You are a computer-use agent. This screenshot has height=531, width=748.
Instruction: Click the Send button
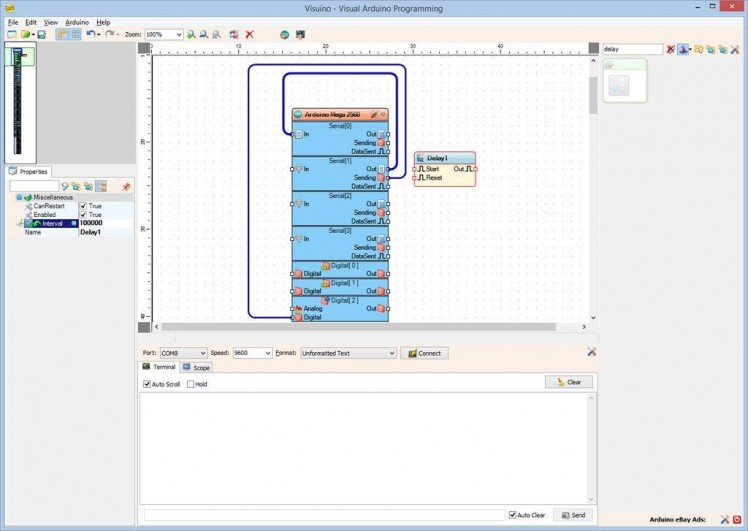(x=572, y=515)
